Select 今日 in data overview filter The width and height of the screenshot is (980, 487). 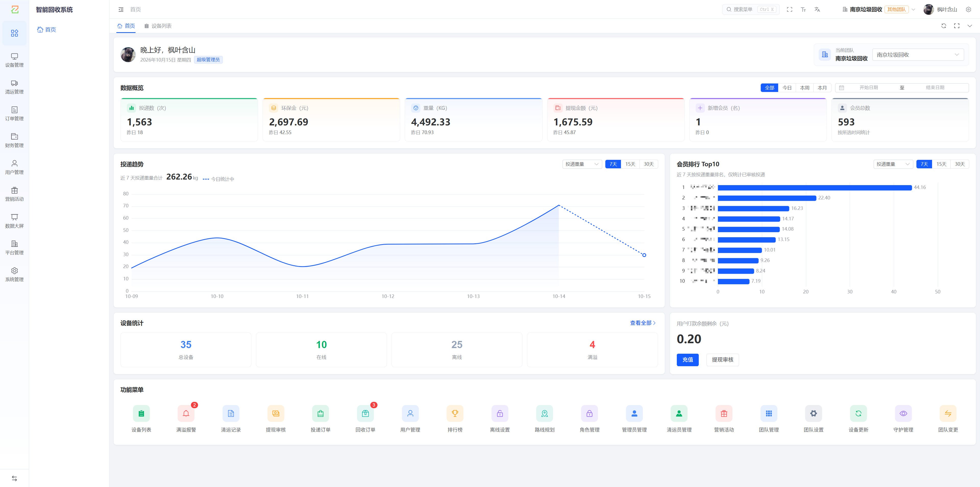click(787, 88)
